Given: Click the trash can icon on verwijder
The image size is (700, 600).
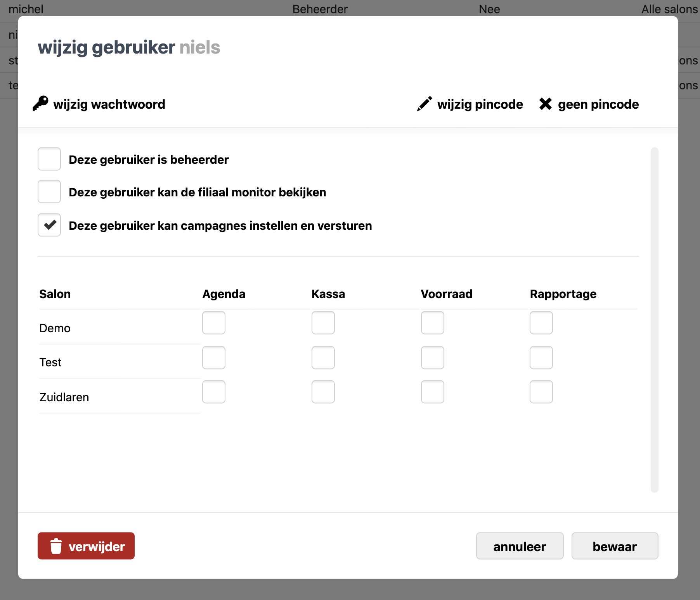Looking at the screenshot, I should (x=56, y=546).
